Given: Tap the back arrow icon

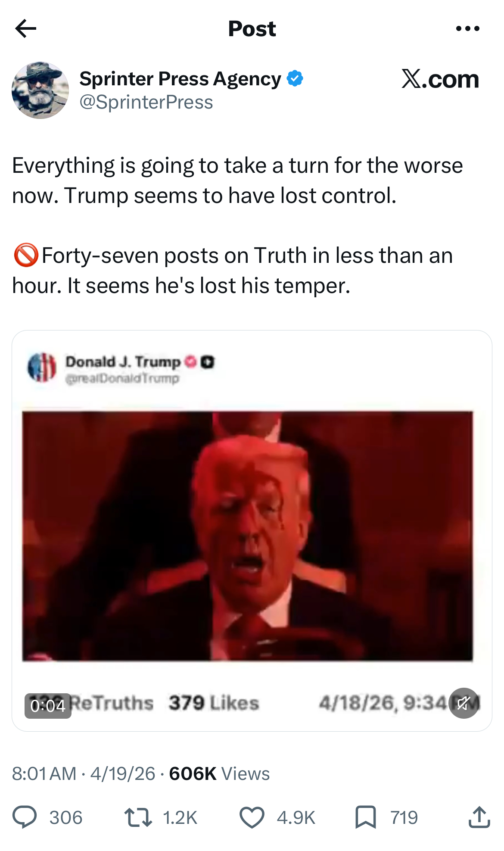Looking at the screenshot, I should (25, 29).
